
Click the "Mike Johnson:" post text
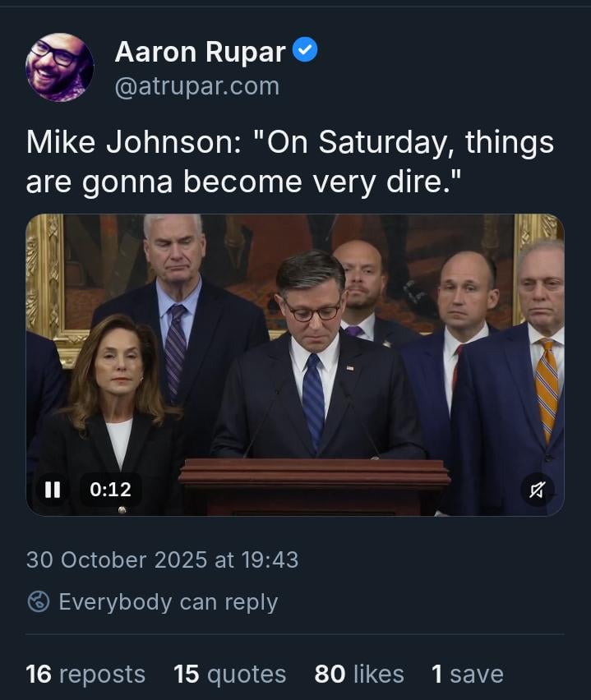130,143
